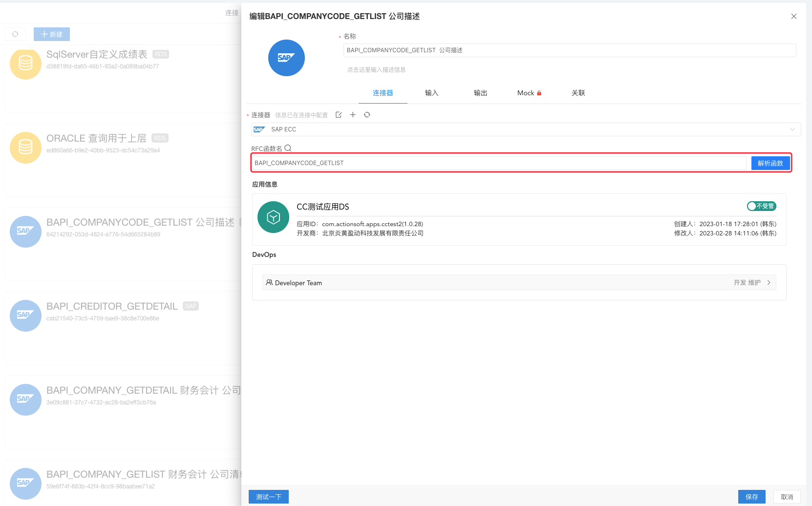This screenshot has height=506, width=812.
Task: Click the SAP icon of BAPI_CREDITOR_GETDETAIL
Action: point(25,316)
